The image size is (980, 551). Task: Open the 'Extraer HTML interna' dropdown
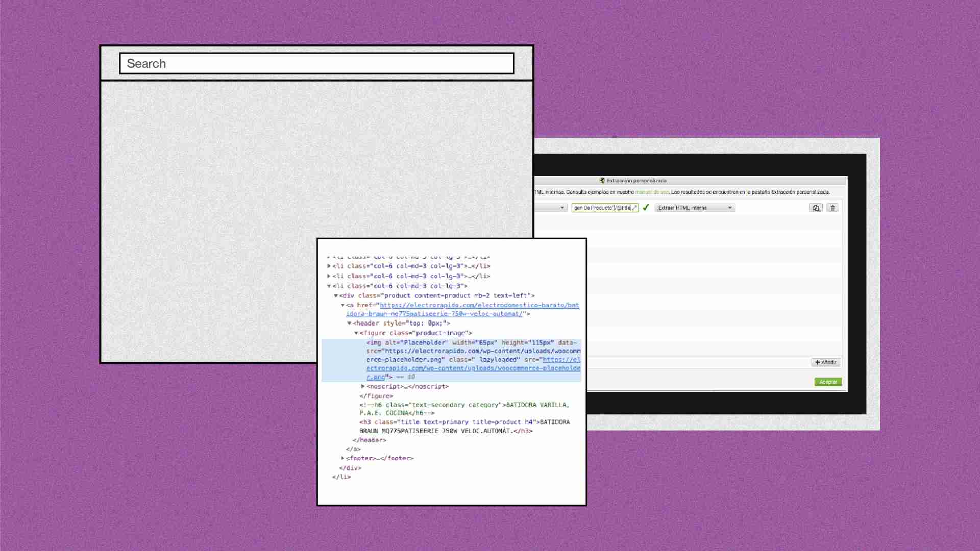(695, 208)
